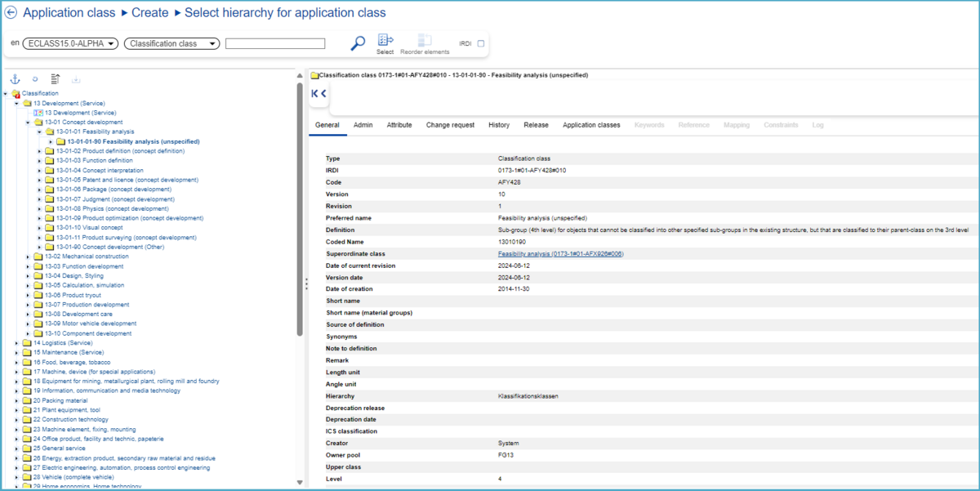
Task: Open the Change request tab
Action: click(450, 125)
